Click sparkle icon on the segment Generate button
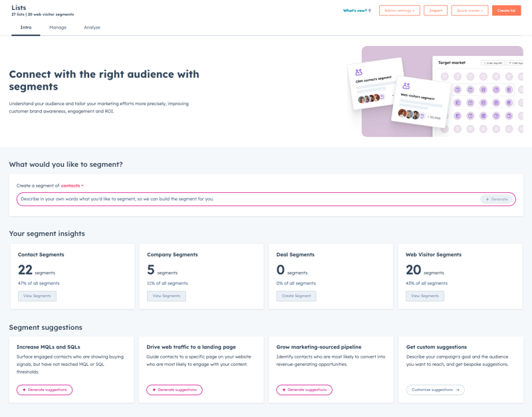The height and width of the screenshot is (417, 532). point(487,199)
